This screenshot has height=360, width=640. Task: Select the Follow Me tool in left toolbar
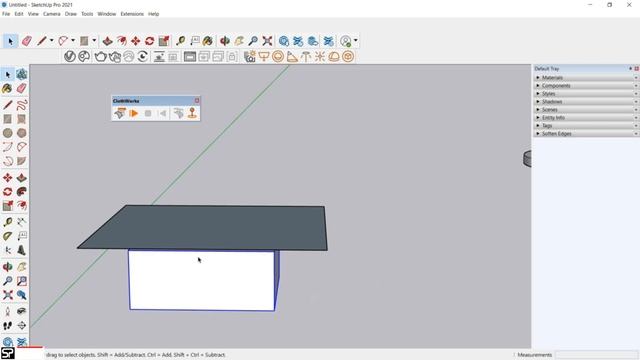coord(22,192)
